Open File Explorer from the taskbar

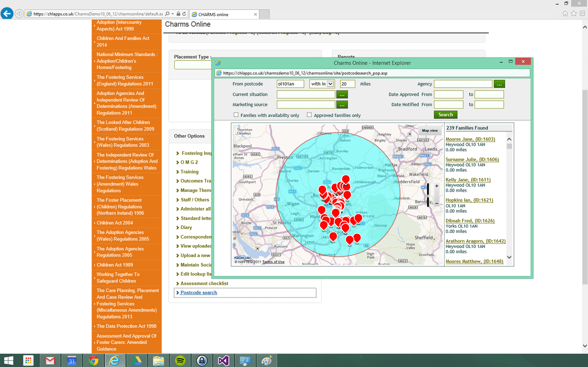tap(158, 361)
